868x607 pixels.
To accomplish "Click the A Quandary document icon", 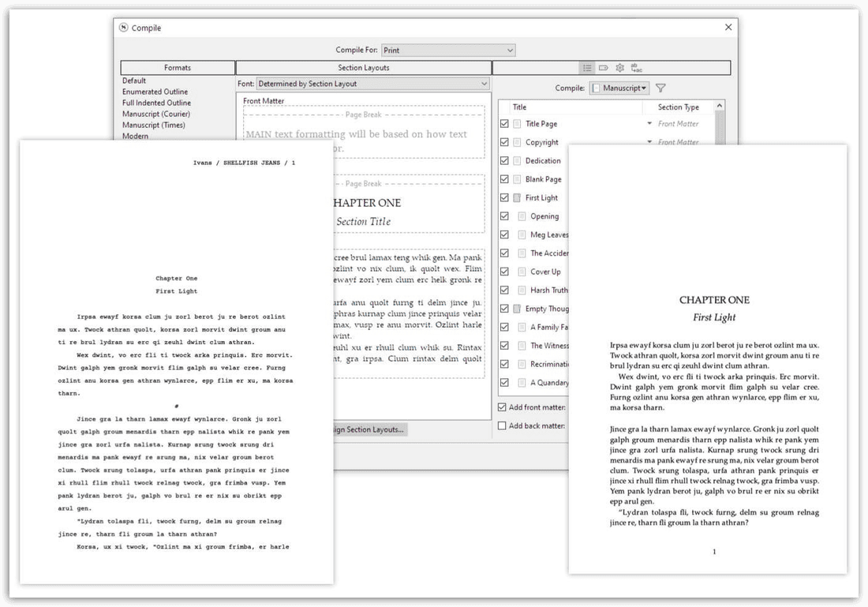I will pos(522,383).
